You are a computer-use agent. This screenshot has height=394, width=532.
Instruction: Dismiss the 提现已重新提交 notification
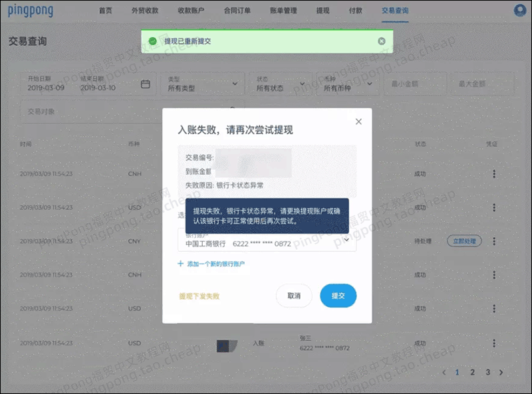click(382, 41)
